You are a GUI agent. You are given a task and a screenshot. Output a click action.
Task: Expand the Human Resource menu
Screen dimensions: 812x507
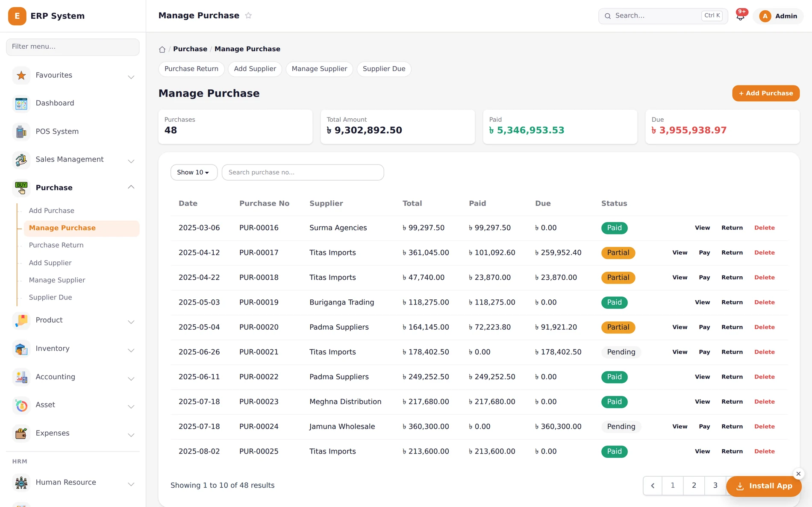coord(131,484)
